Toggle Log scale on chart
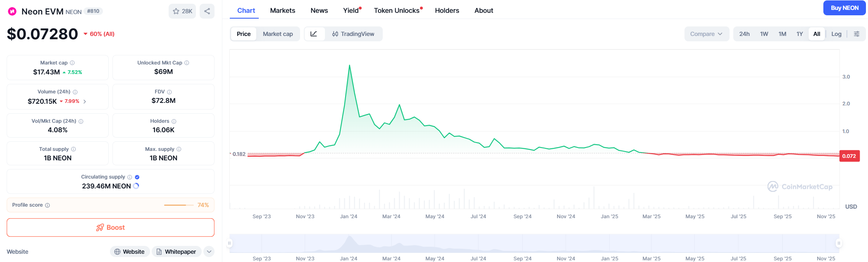The width and height of the screenshot is (868, 262). coord(837,34)
